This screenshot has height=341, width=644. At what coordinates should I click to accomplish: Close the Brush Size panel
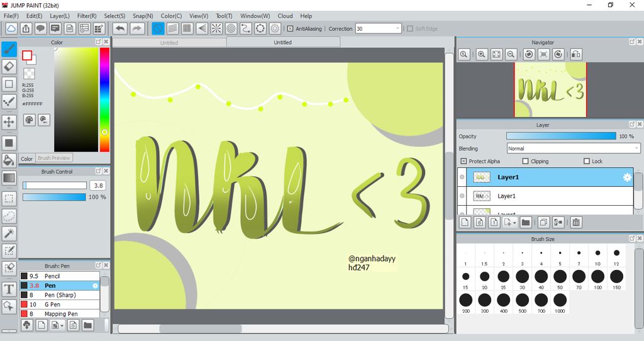click(x=640, y=238)
